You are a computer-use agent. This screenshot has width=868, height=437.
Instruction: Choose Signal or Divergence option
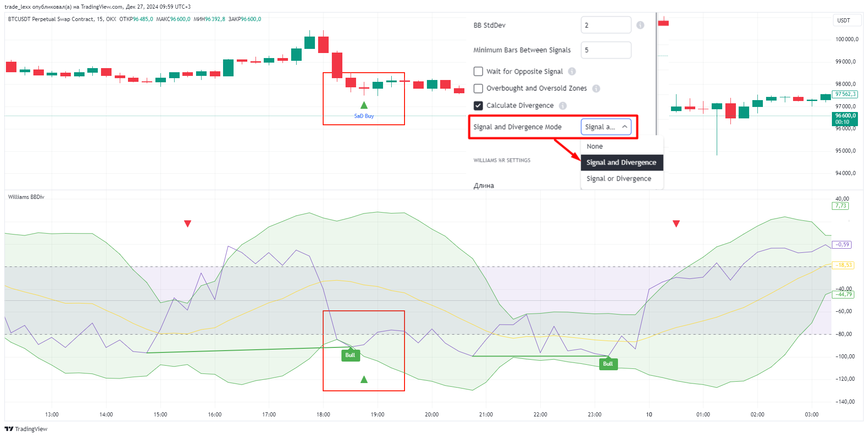pos(622,179)
